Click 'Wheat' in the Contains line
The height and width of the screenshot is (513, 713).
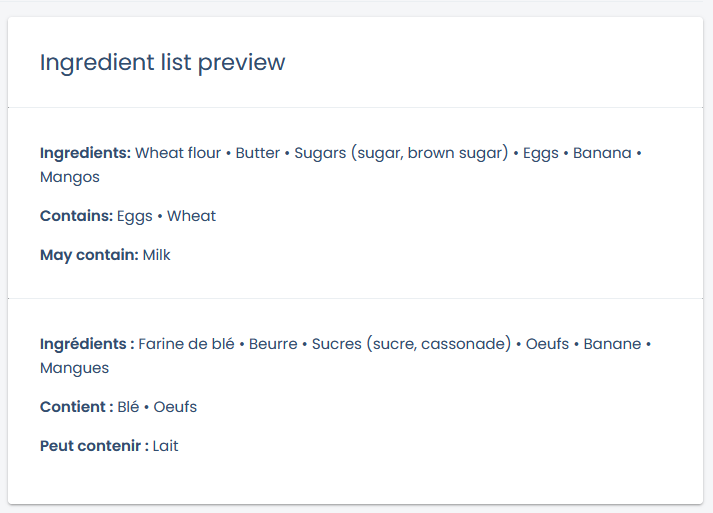tap(191, 216)
